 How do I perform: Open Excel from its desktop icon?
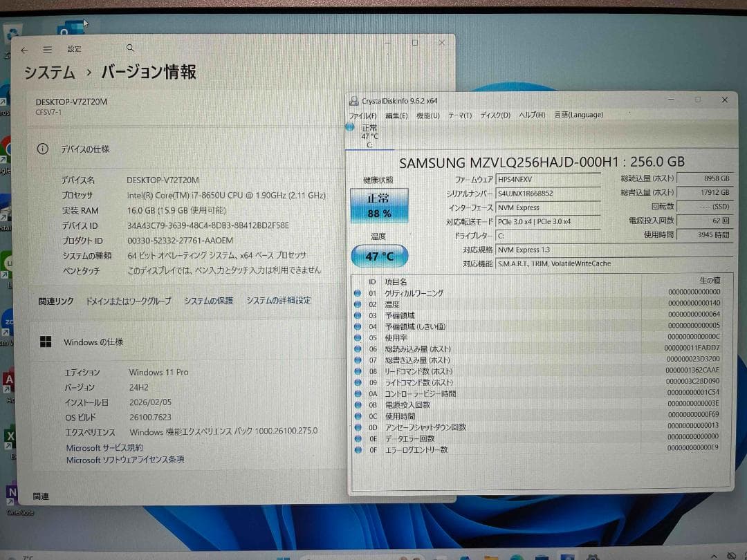[x=9, y=436]
